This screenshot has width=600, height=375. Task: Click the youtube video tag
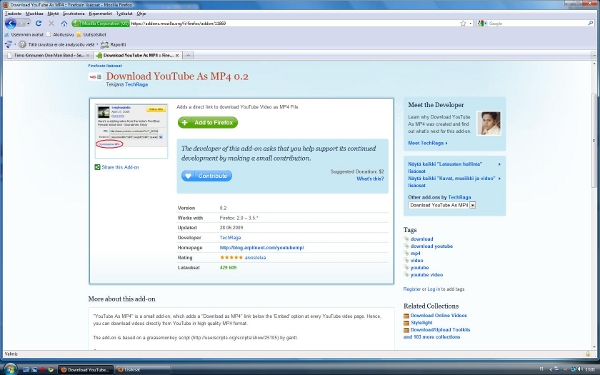point(427,275)
